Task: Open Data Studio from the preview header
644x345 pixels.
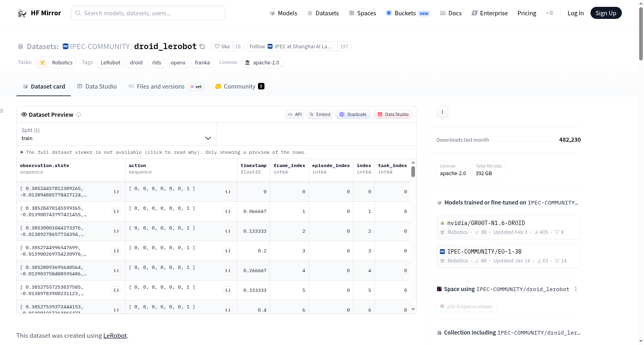Action: tap(393, 115)
